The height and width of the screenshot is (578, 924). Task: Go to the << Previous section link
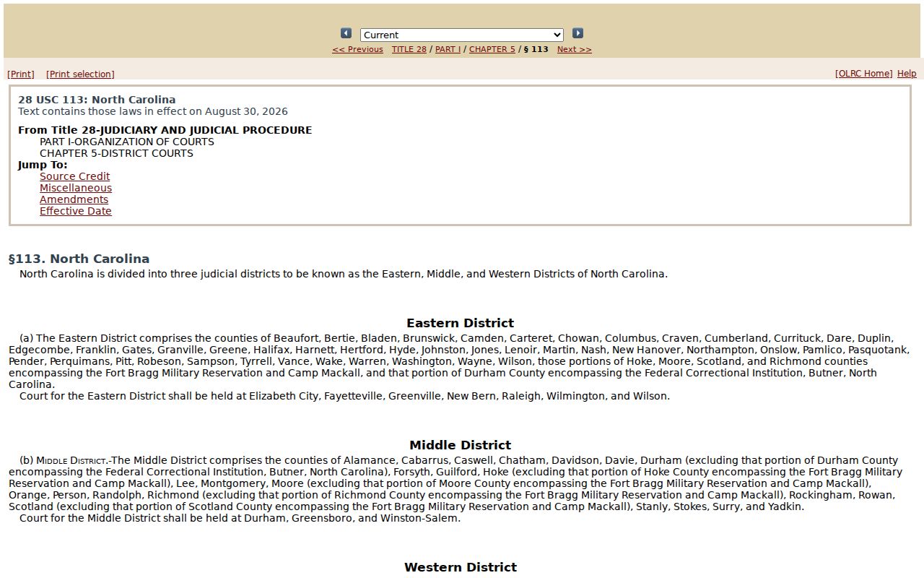[357, 50]
